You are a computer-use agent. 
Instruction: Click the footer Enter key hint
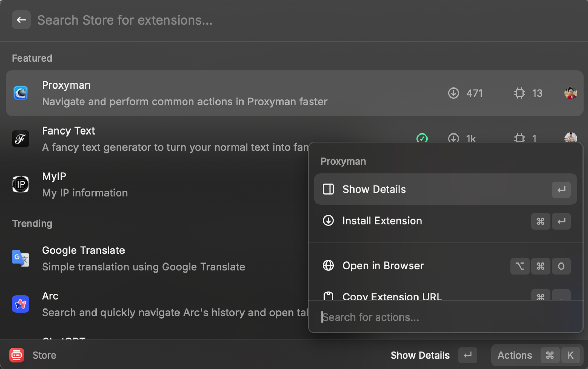468,355
